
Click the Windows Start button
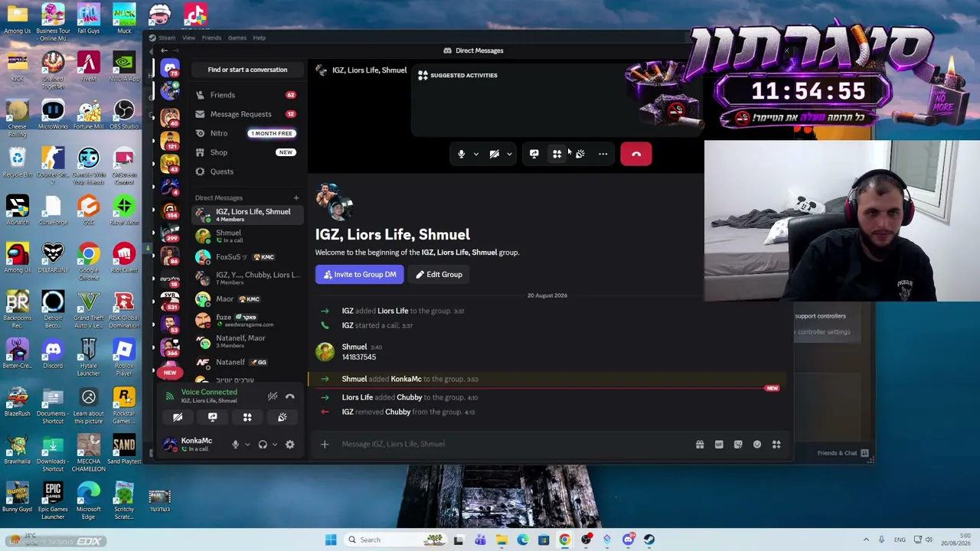[331, 540]
